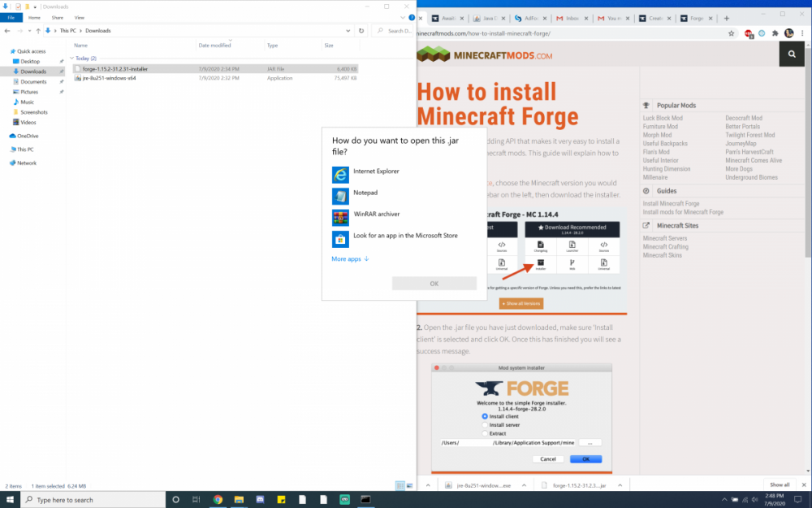Click Documents in Quick access sidebar
The image size is (812, 508).
[33, 81]
